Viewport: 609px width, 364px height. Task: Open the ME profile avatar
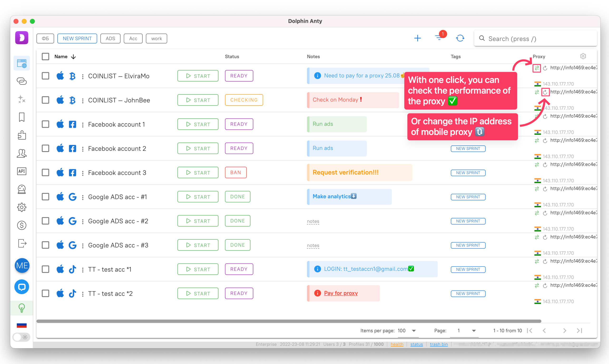pos(22,265)
